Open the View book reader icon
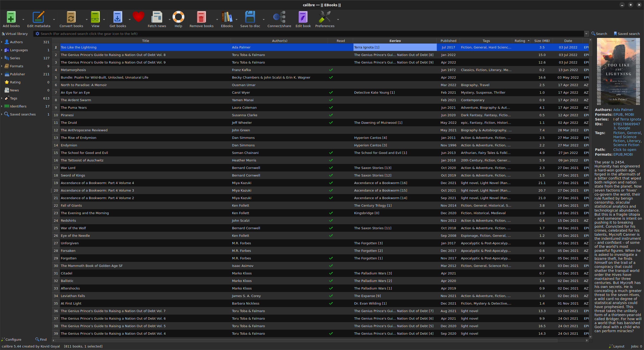Screen dimensions: 644x350 point(95,17)
